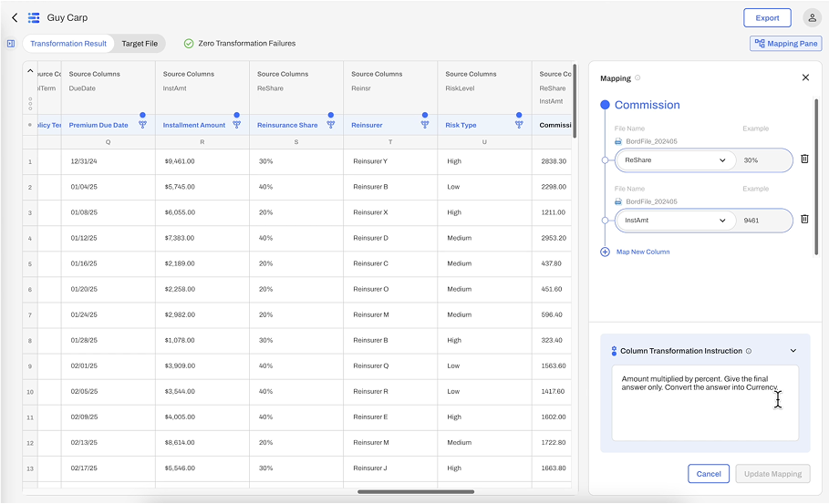Screen dimensions: 829x504
Task: Select the Transformation Result tab
Action: [x=68, y=43]
